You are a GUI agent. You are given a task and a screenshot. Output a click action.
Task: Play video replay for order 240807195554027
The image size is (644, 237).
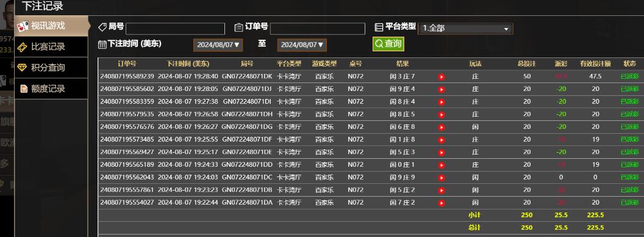point(442,203)
